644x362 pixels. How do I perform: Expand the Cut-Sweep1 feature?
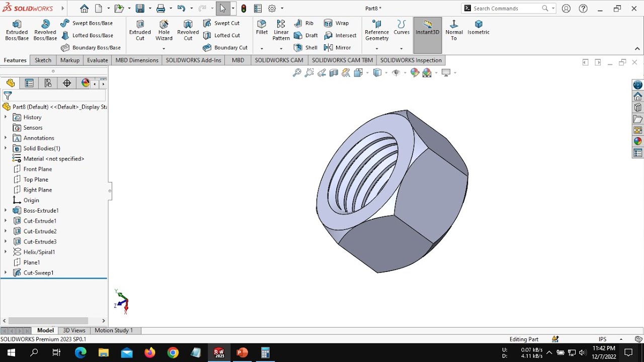pyautogui.click(x=6, y=273)
